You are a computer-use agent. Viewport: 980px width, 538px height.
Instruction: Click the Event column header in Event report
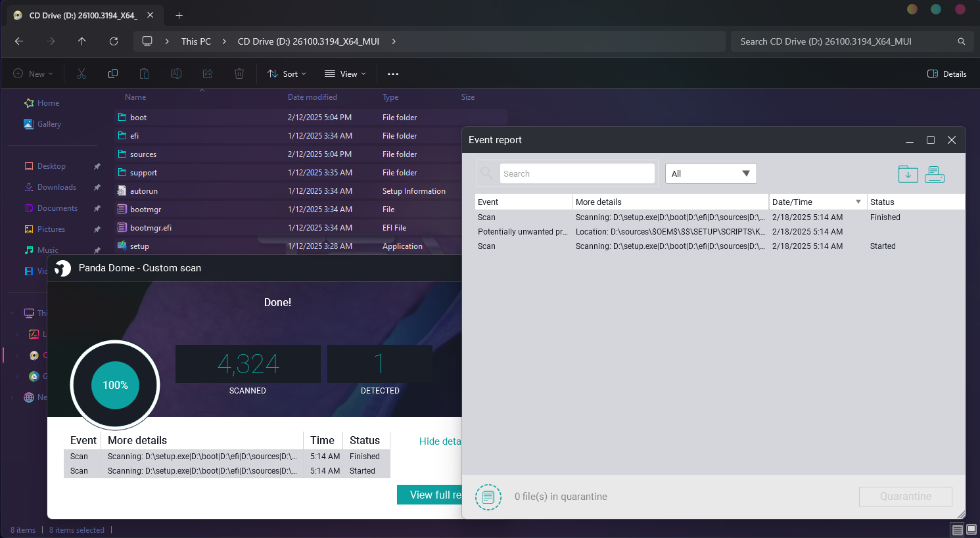pos(524,202)
